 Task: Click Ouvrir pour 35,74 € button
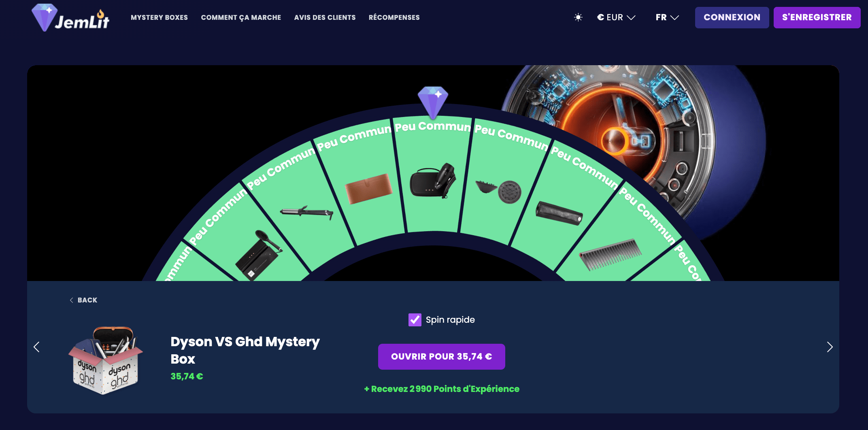[442, 357]
